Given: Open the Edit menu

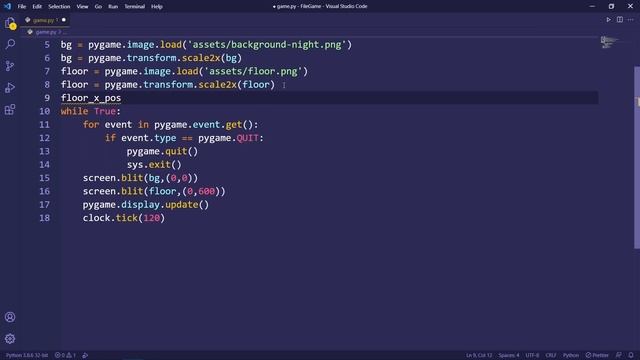Looking at the screenshot, I should 37,7.
